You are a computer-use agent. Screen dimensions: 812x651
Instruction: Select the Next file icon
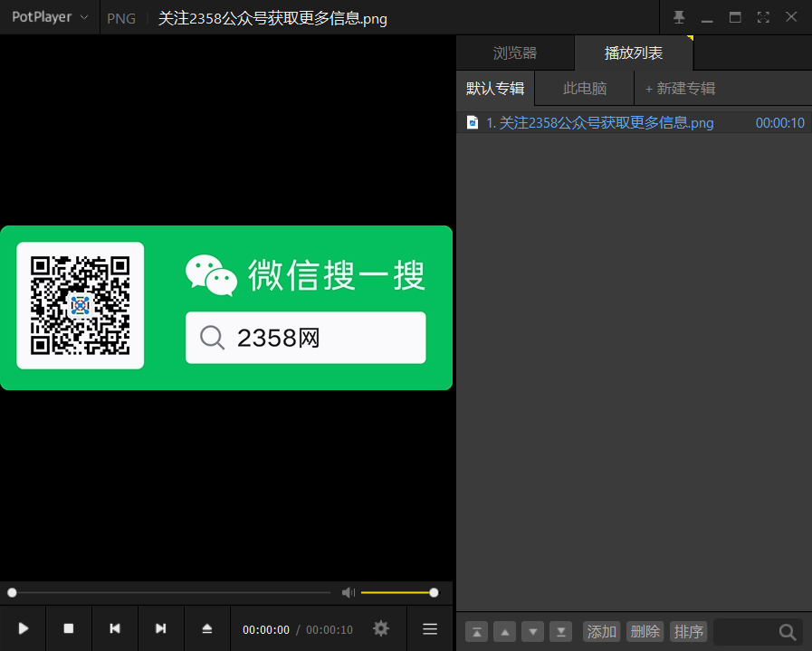pyautogui.click(x=161, y=627)
